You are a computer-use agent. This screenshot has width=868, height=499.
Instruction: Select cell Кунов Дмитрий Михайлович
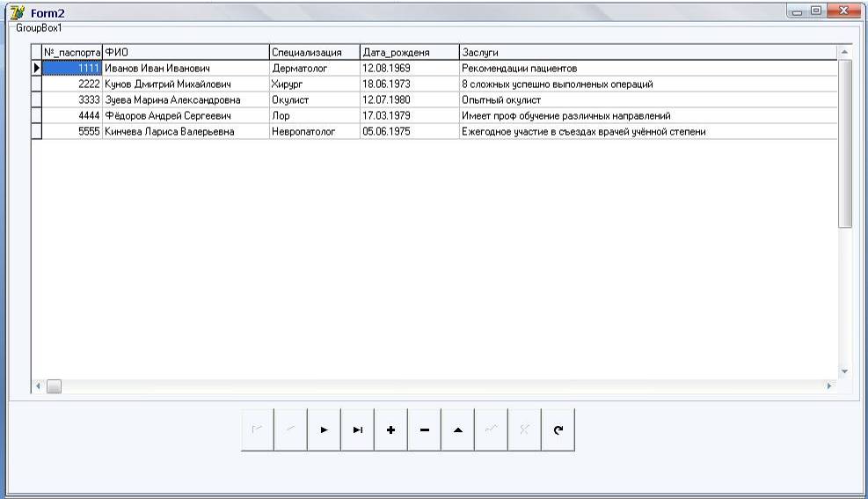(186, 84)
